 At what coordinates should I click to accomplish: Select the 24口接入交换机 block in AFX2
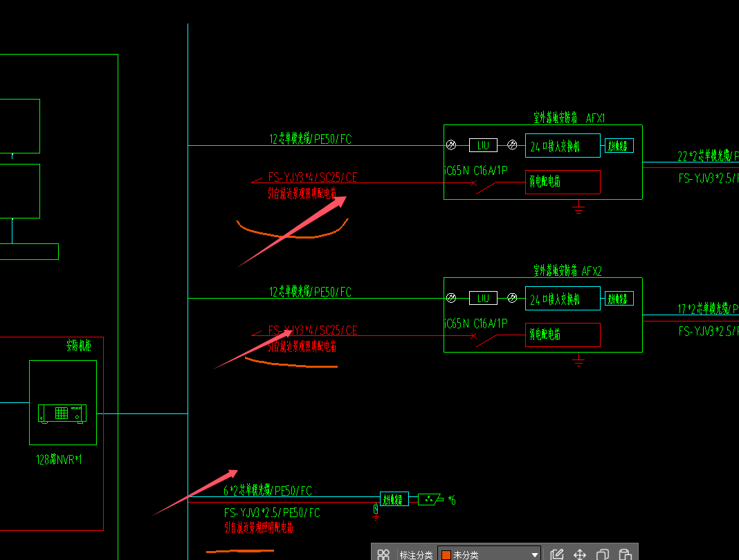click(x=563, y=298)
